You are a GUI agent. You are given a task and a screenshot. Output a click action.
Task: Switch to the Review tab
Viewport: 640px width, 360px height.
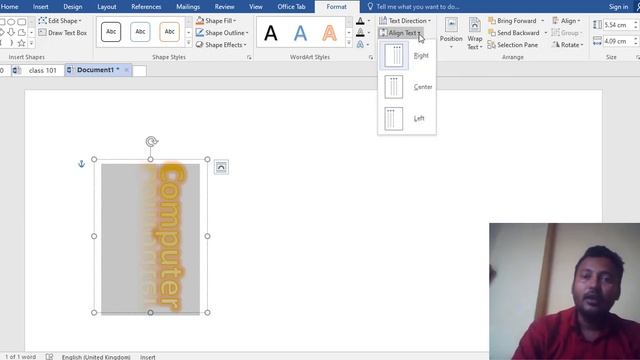pyautogui.click(x=224, y=7)
